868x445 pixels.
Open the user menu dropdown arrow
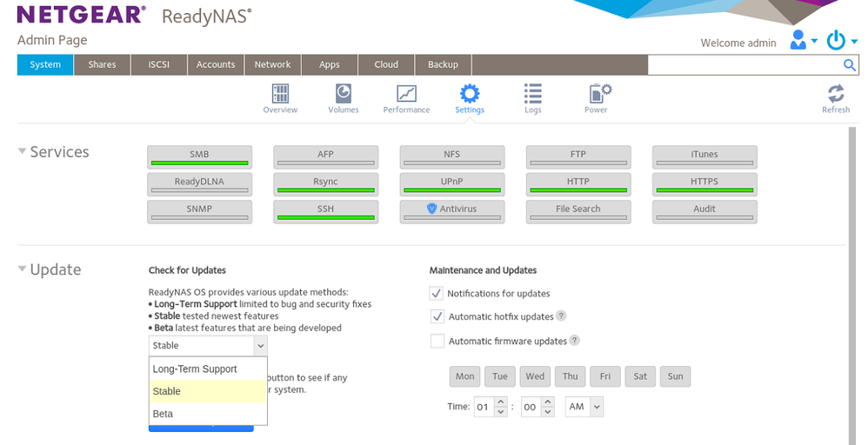814,41
